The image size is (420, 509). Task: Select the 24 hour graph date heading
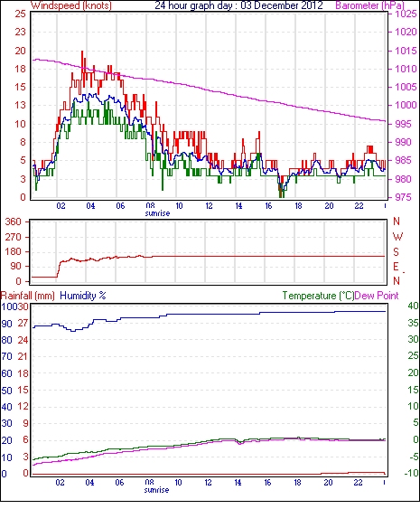click(x=238, y=5)
